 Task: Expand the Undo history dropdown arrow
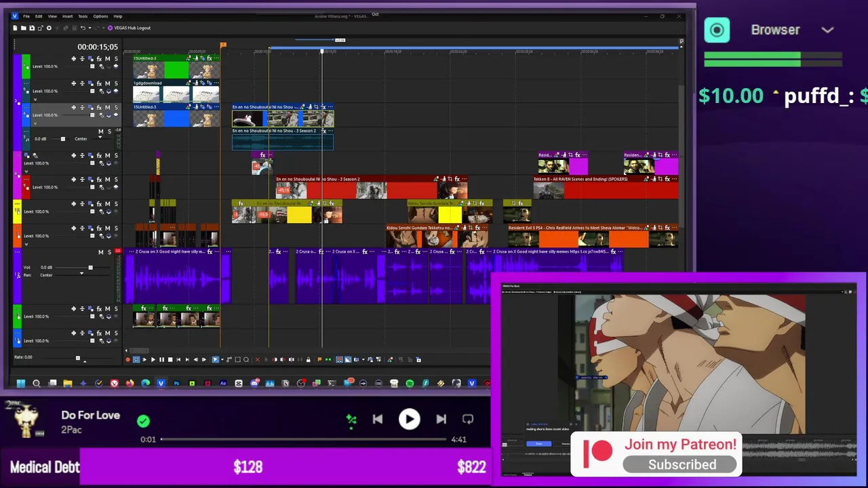coord(88,28)
